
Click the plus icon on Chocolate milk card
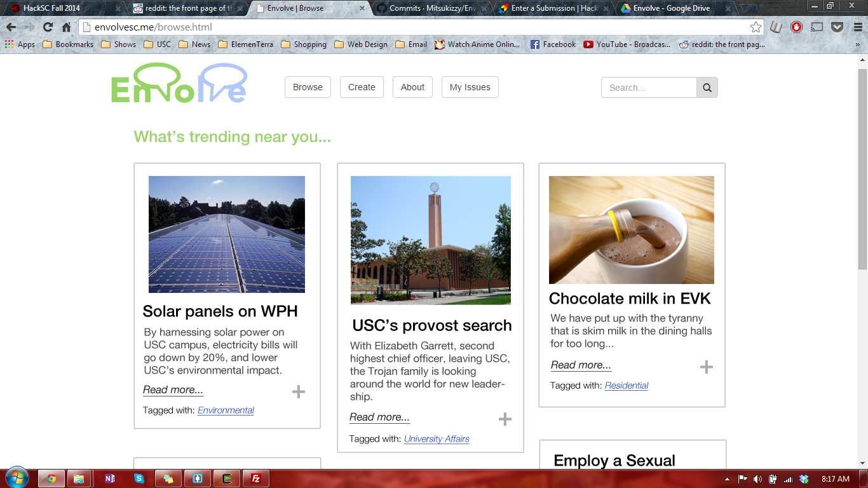[x=707, y=367]
